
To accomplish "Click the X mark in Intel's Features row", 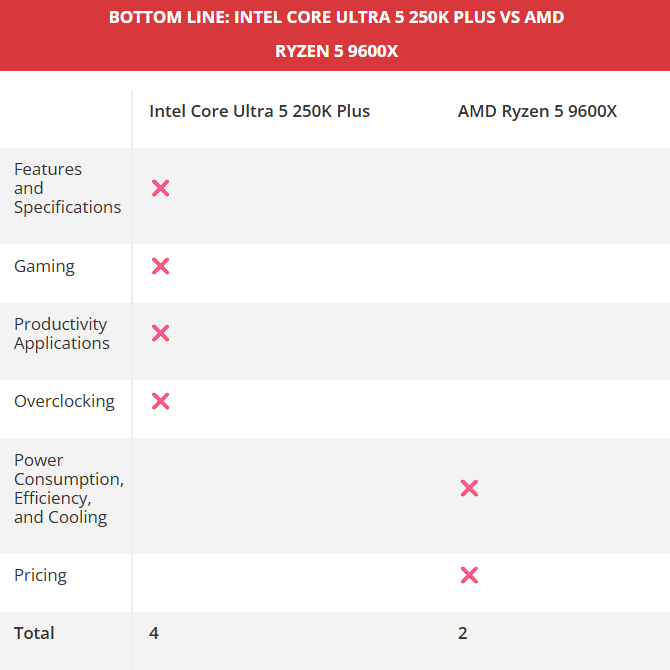I will pos(160,188).
